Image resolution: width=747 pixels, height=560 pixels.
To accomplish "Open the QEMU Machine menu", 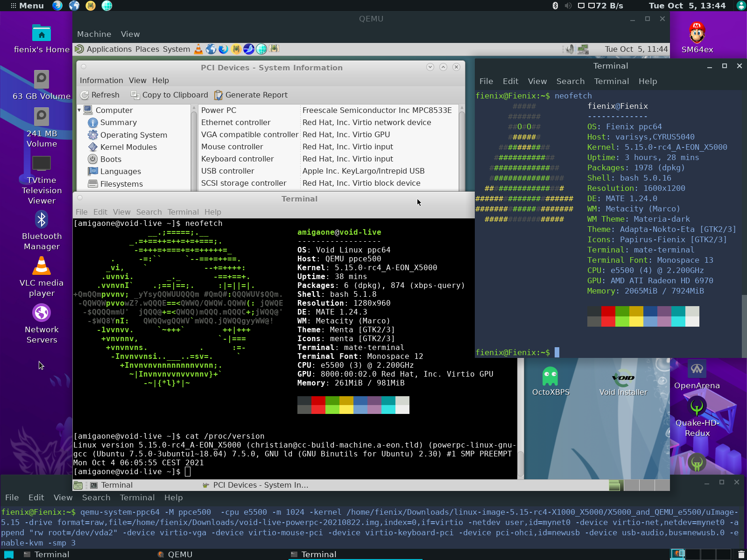I will [x=94, y=34].
